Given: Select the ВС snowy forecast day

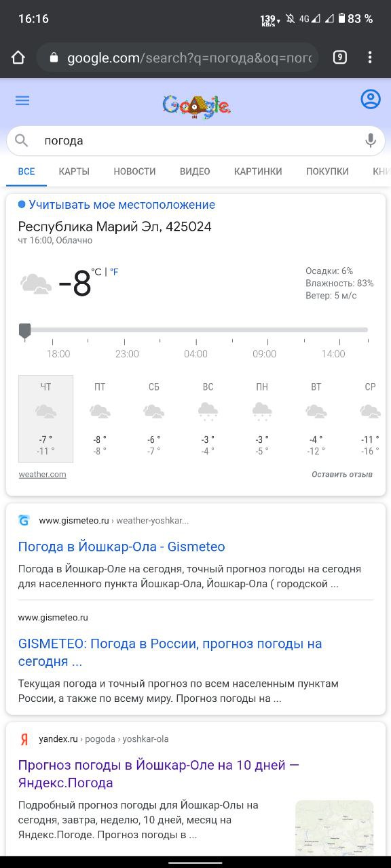Looking at the screenshot, I should click(208, 419).
